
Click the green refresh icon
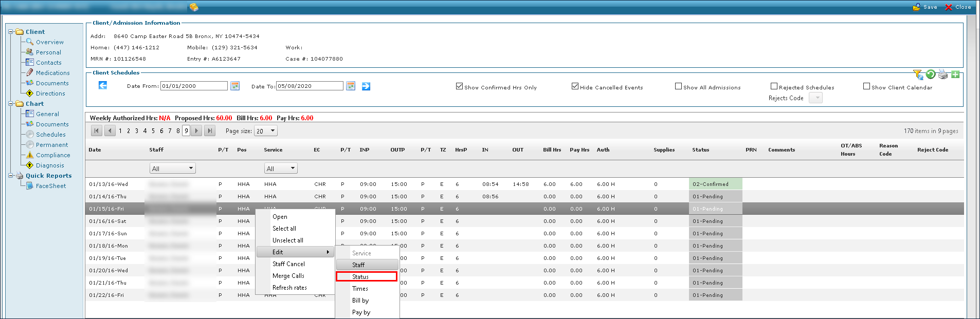(x=930, y=75)
